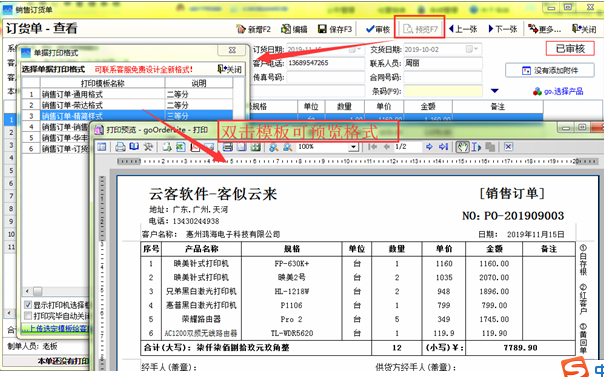
Task: Click the printer icon in preview toolbar
Action: pos(121,147)
